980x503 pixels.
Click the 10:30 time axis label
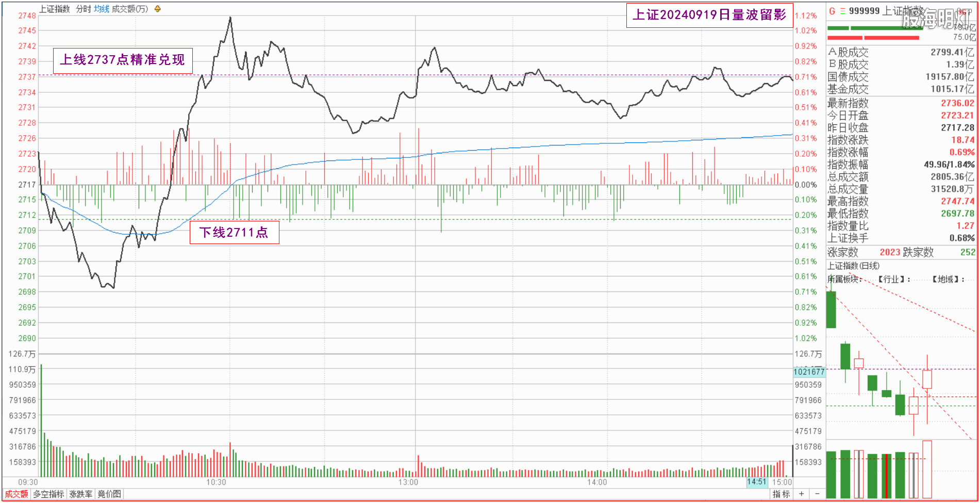(x=216, y=482)
